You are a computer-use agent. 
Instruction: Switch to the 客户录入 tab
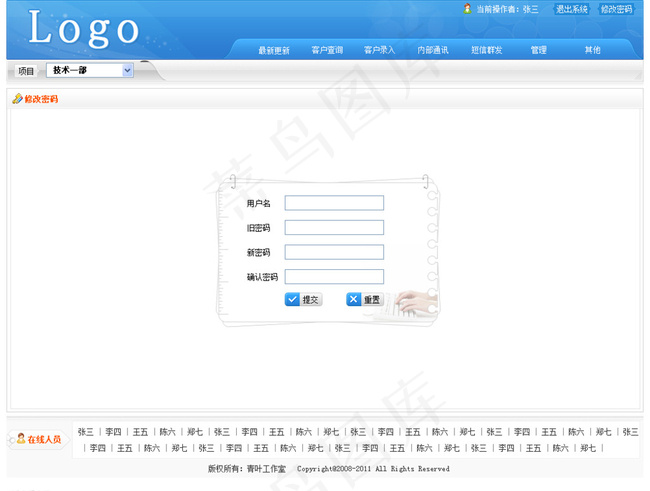pos(380,50)
